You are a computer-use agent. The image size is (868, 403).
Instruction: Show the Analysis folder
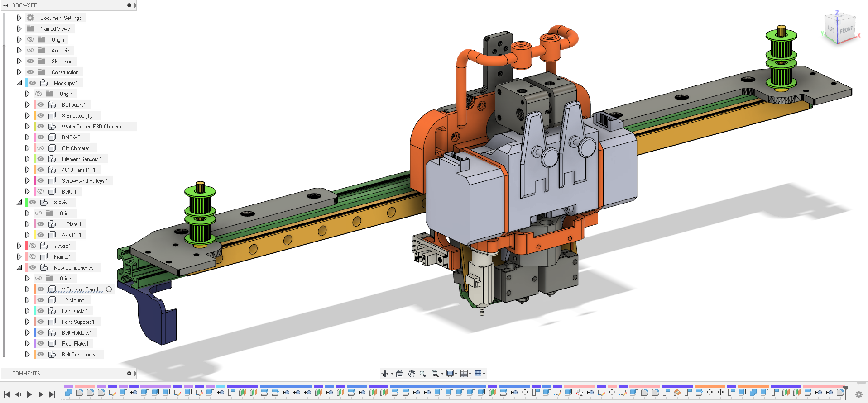click(30, 50)
